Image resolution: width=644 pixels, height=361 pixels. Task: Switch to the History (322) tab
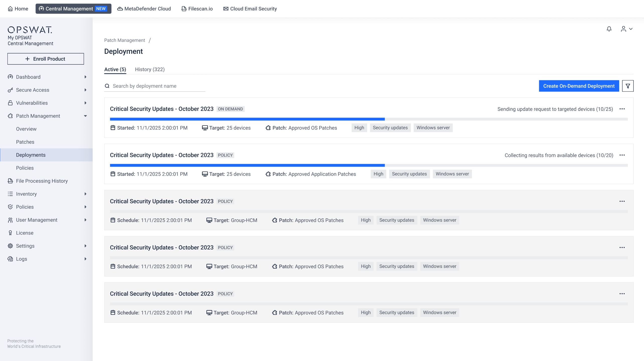click(x=150, y=69)
